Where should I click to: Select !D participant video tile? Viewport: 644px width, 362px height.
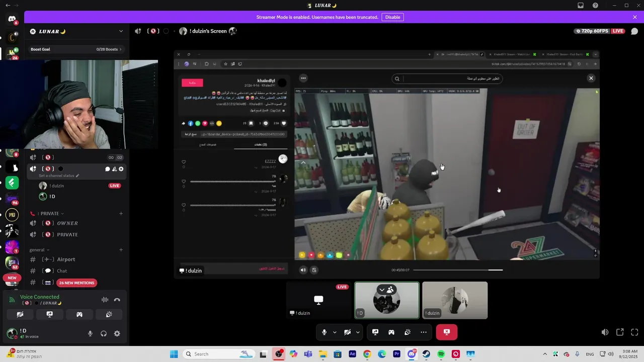click(x=387, y=300)
